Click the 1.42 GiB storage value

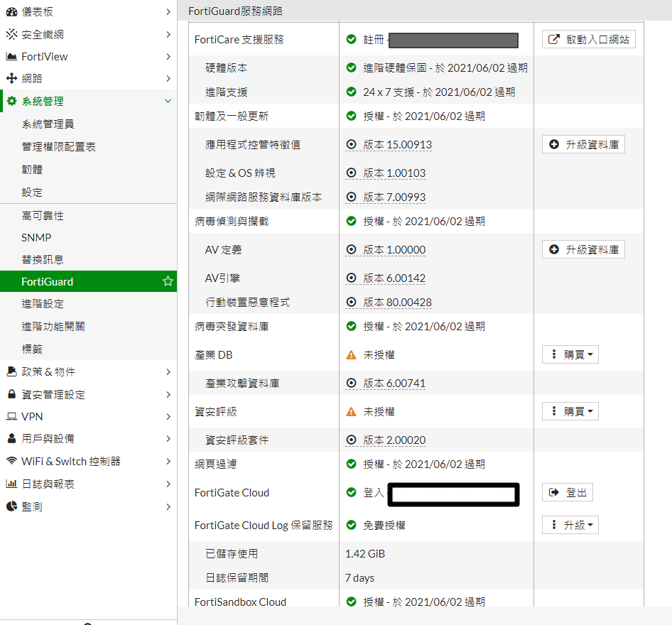365,554
